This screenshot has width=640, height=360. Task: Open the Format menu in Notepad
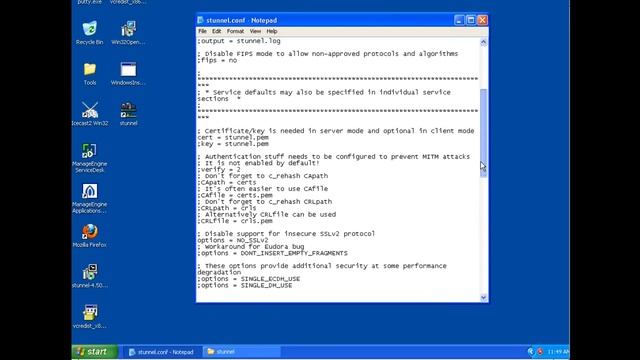[235, 31]
